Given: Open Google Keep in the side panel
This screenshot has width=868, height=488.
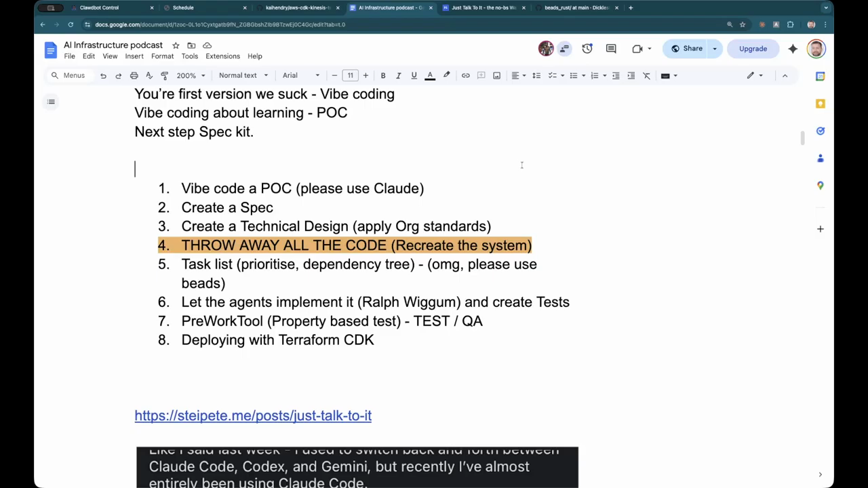Looking at the screenshot, I should click(x=821, y=103).
